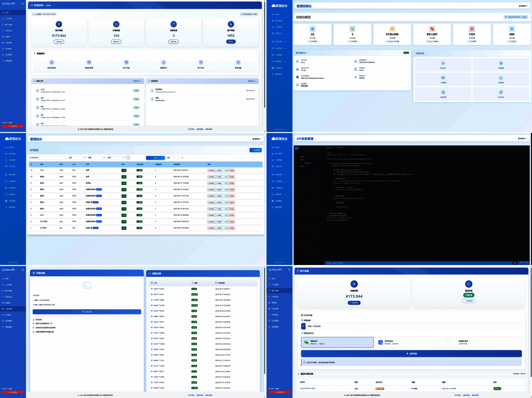Click the eye icon above 608
This screenshot has width=532, height=398.
point(512,29)
